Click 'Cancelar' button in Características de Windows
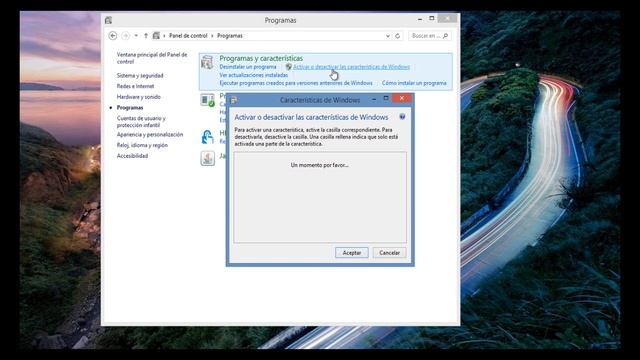 click(389, 253)
